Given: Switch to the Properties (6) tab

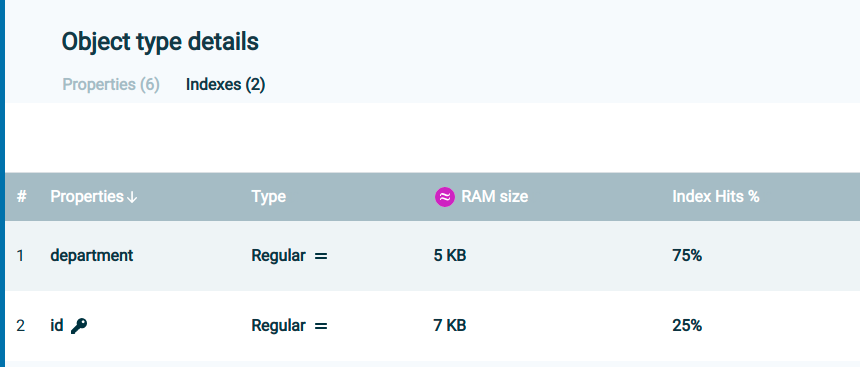Looking at the screenshot, I should click(111, 84).
